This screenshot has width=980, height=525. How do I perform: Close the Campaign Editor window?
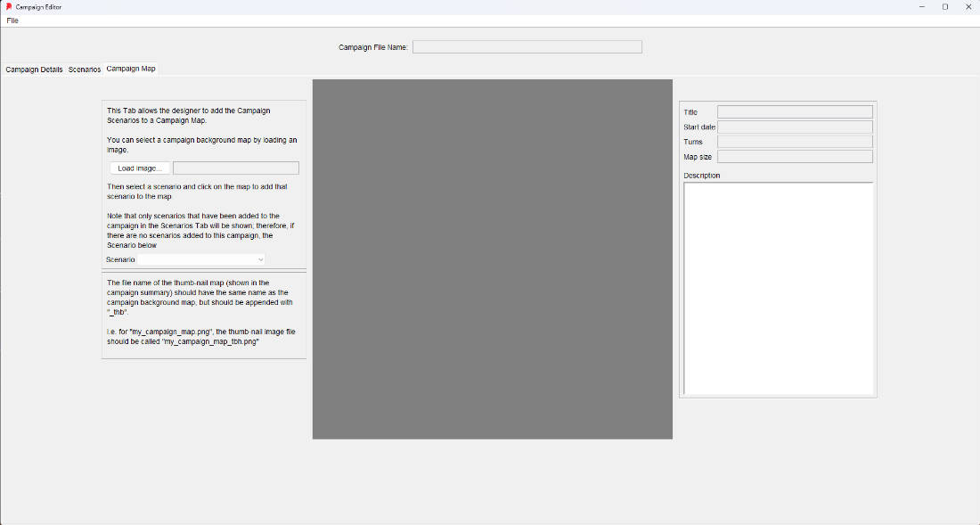tap(968, 7)
